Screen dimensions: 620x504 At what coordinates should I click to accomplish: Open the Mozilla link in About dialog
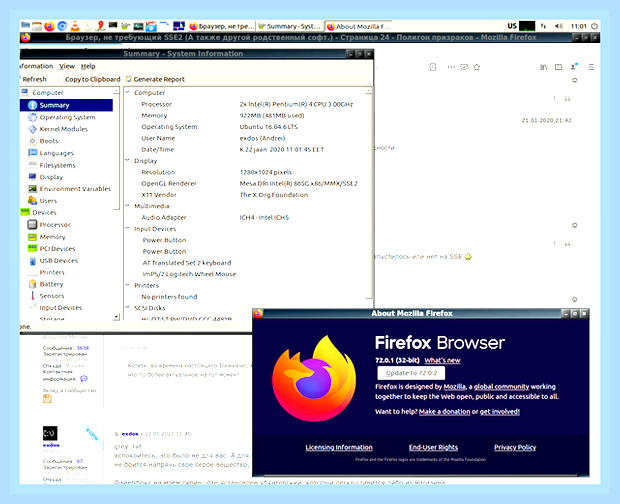454,387
